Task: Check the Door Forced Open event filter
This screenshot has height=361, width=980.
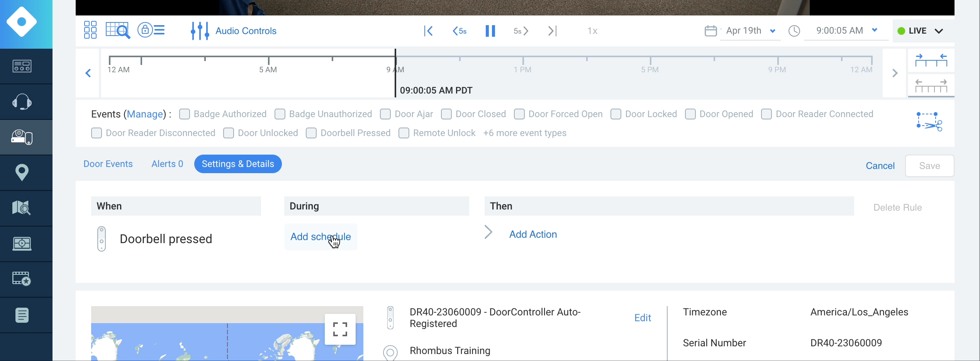Action: [519, 114]
